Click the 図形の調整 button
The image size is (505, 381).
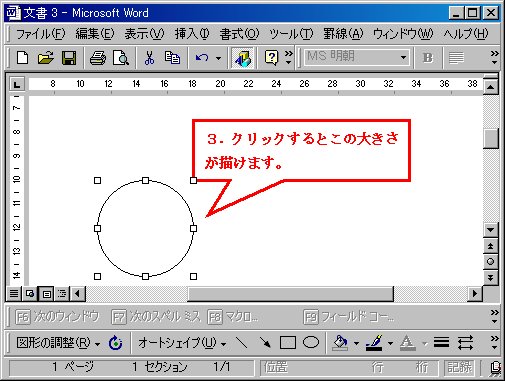coord(58,342)
